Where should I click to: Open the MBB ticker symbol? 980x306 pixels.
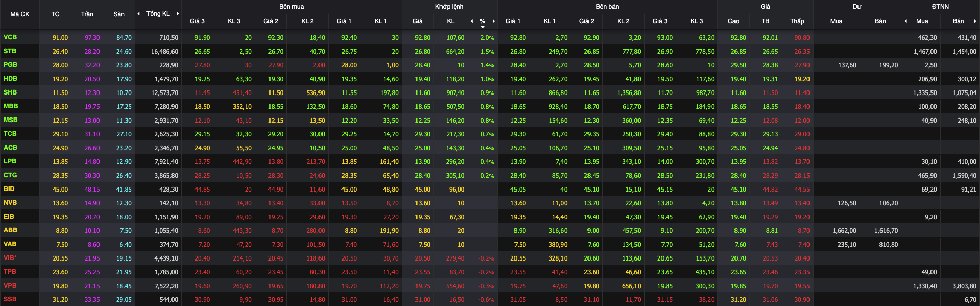[x=11, y=106]
